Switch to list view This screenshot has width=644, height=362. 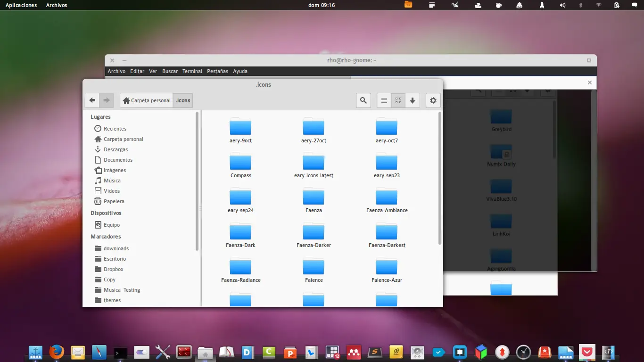tap(384, 100)
